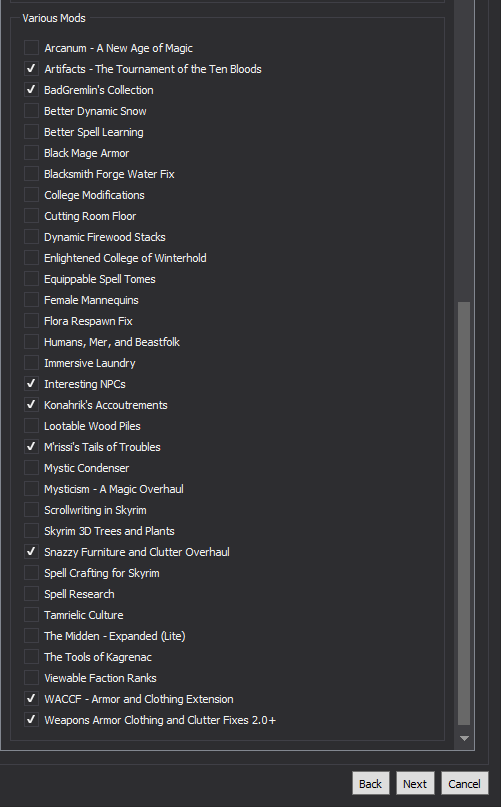Enable Mysticism - A Magic Overhaul
The image size is (501, 807).
31,489
